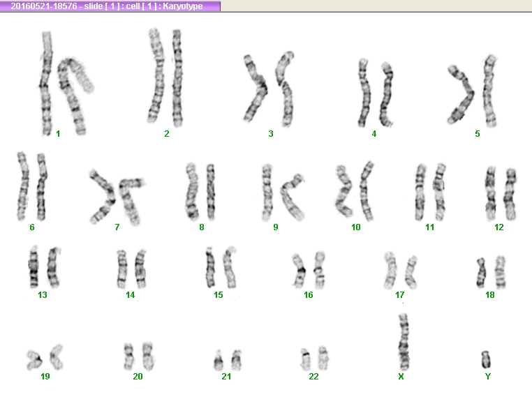Select the chromosome 15 pair image
The image size is (532, 406).
221,267
